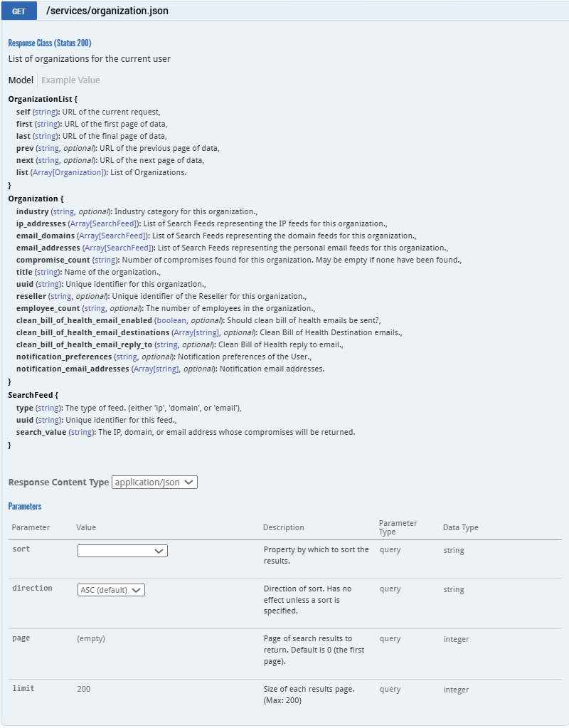The image size is (569, 728).
Task: Click the Description column header
Action: (283, 528)
